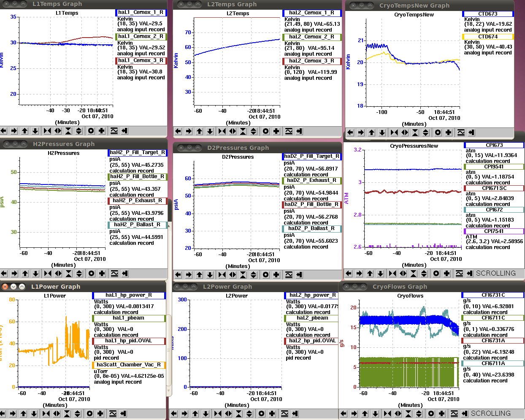525x420 pixels.
Task: Click bowtie horizontal zoom icon in H2Pressures toolbar
Action: [x=48, y=274]
